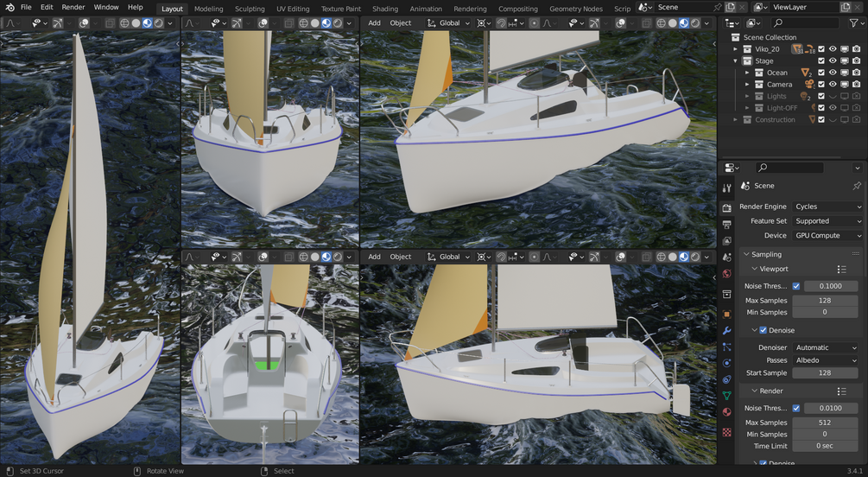Viewport: 868px width, 477px height.
Task: Open the Scene properties tab
Action: click(x=727, y=258)
